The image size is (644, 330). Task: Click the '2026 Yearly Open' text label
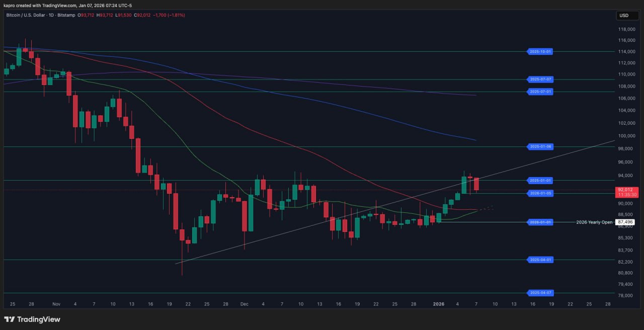tap(594, 222)
